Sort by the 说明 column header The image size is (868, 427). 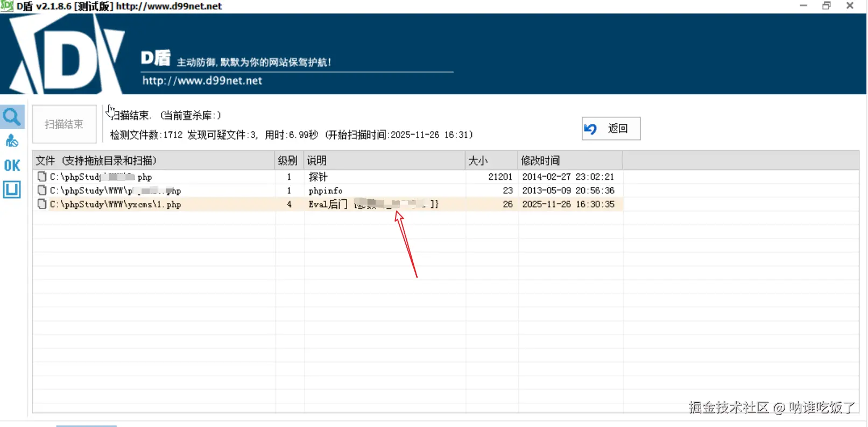click(x=384, y=160)
